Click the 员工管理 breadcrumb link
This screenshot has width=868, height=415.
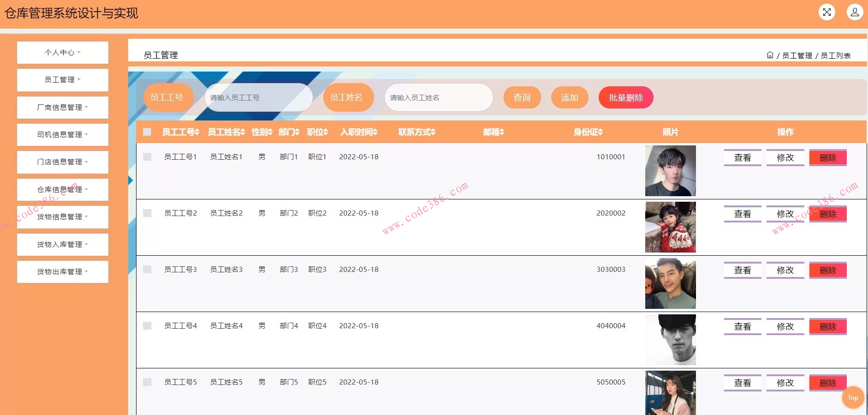pos(797,55)
